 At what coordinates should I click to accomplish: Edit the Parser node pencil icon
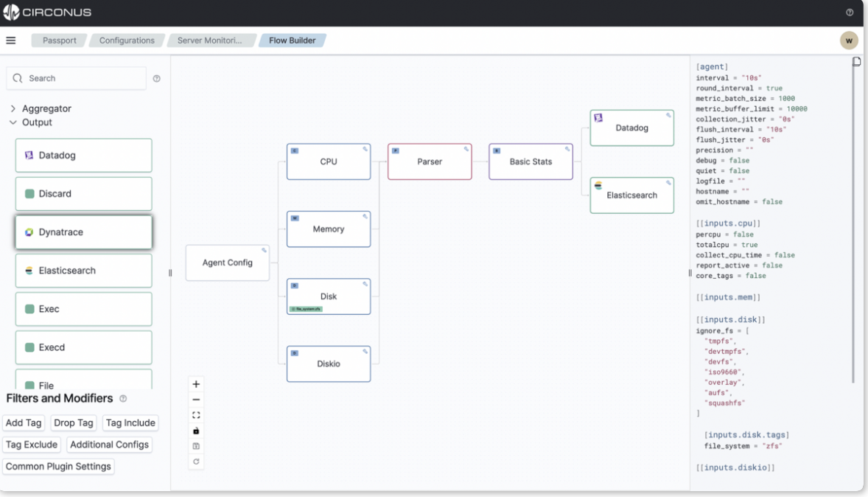pos(466,149)
